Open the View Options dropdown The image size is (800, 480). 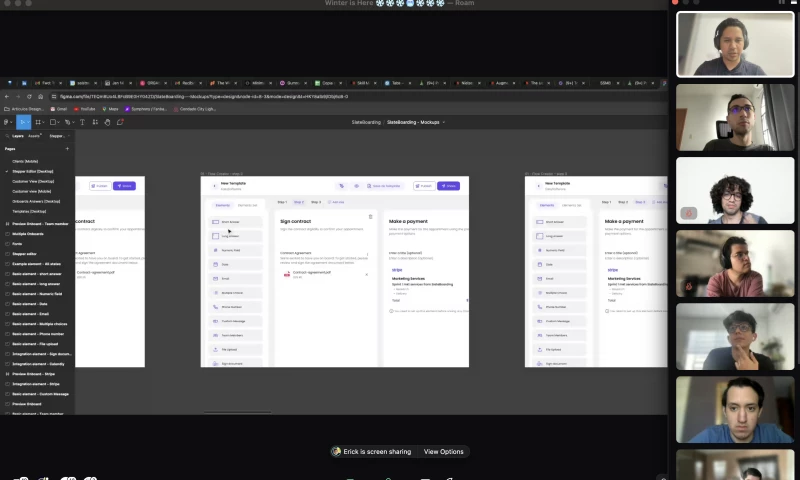[x=443, y=452]
